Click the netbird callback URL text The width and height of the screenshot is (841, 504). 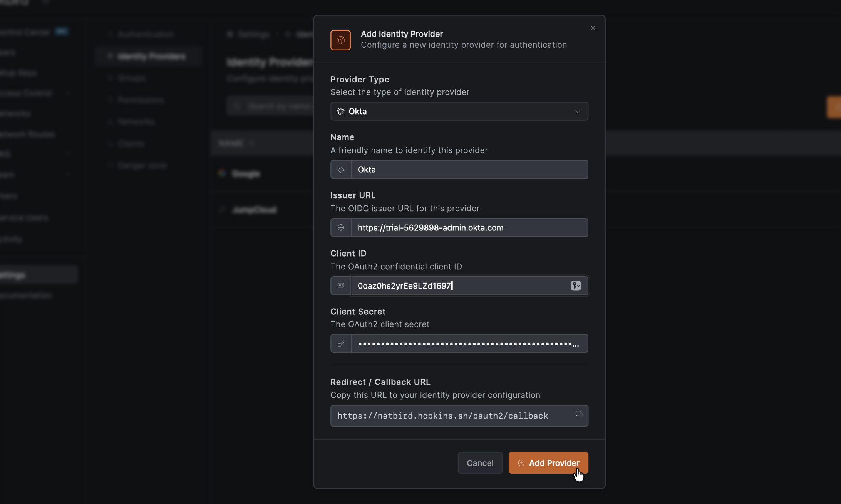click(443, 416)
